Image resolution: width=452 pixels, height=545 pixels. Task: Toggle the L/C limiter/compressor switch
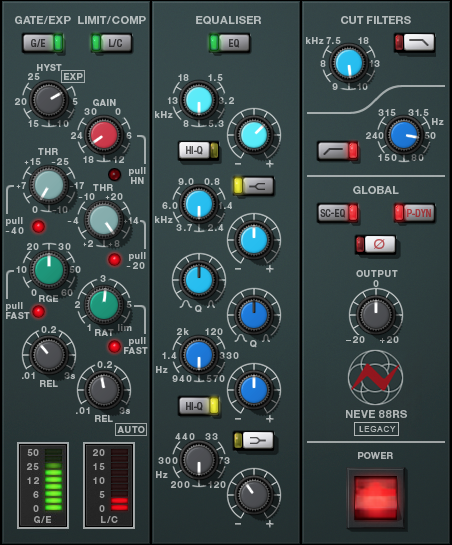(x=111, y=43)
